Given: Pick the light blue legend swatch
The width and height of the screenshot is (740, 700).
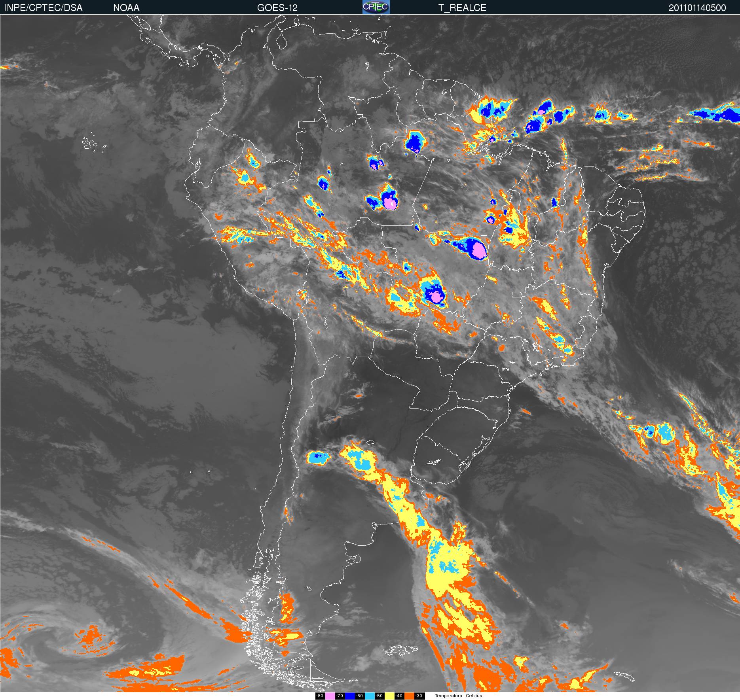Looking at the screenshot, I should point(370,696).
